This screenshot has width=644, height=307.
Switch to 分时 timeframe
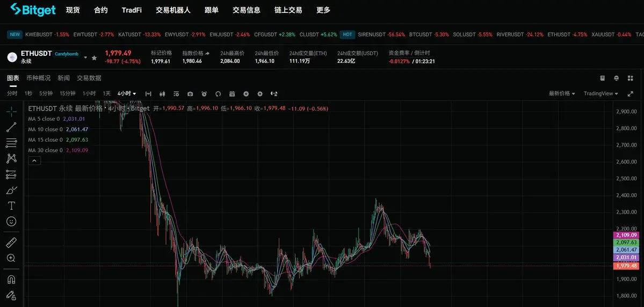[x=12, y=93]
